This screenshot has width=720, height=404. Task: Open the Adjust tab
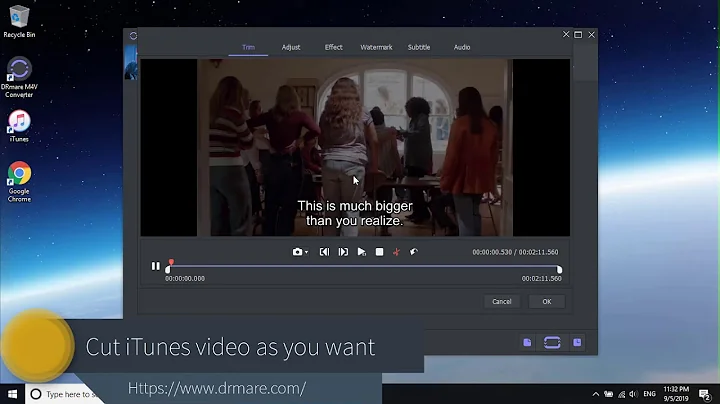[291, 47]
